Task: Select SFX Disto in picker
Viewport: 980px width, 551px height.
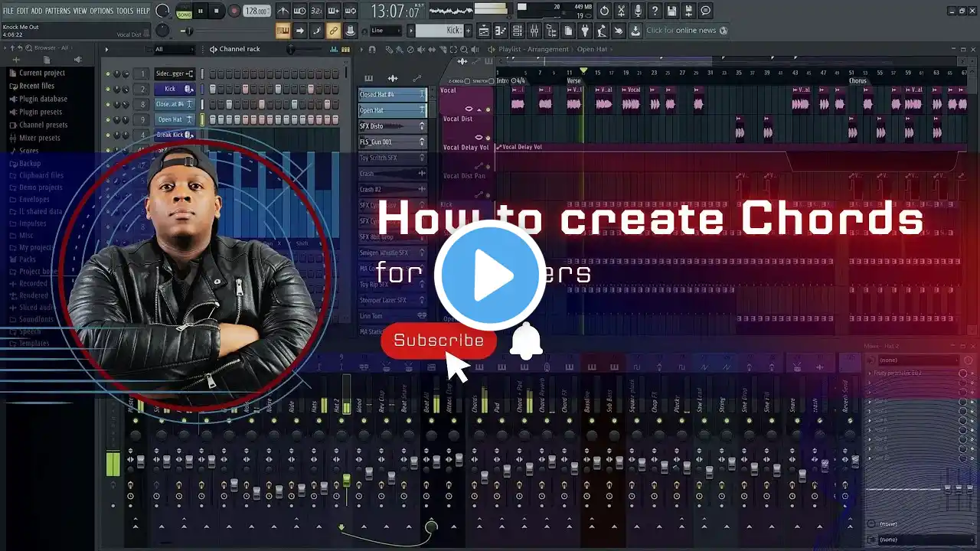Action: point(392,126)
